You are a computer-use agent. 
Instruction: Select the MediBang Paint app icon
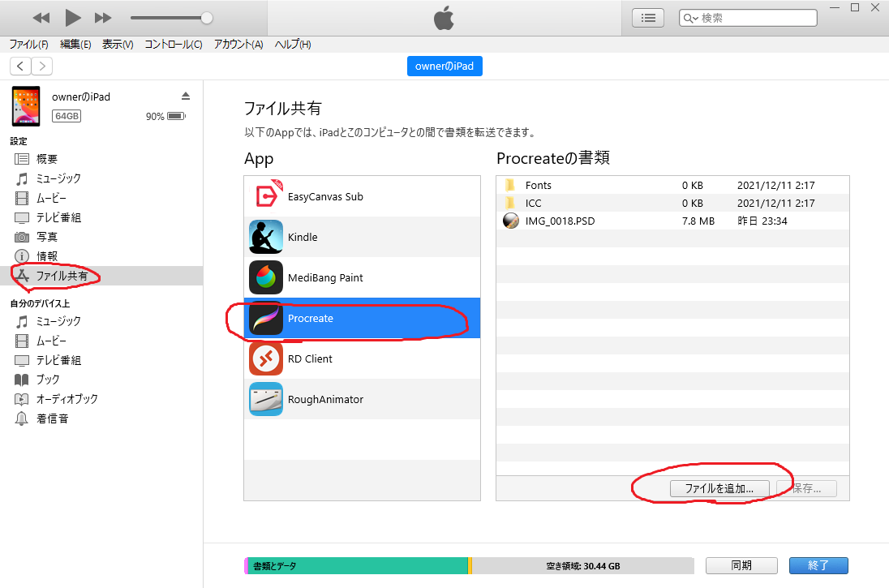point(266,278)
